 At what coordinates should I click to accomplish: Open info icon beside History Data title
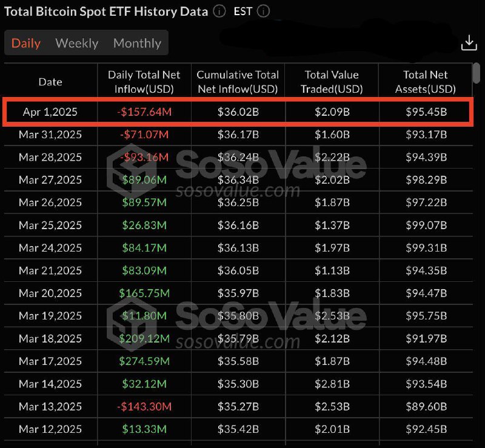219,12
